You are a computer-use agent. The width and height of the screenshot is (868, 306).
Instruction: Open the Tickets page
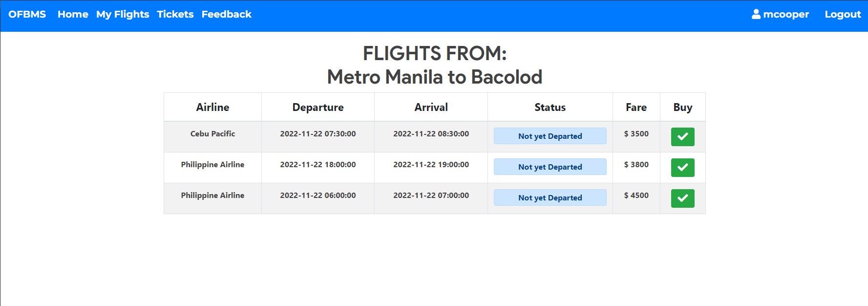(x=175, y=14)
